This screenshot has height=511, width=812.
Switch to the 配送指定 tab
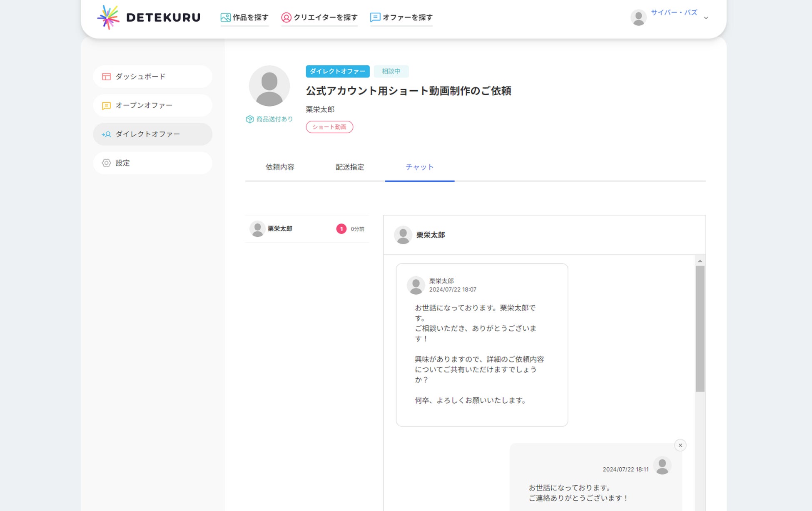point(350,167)
